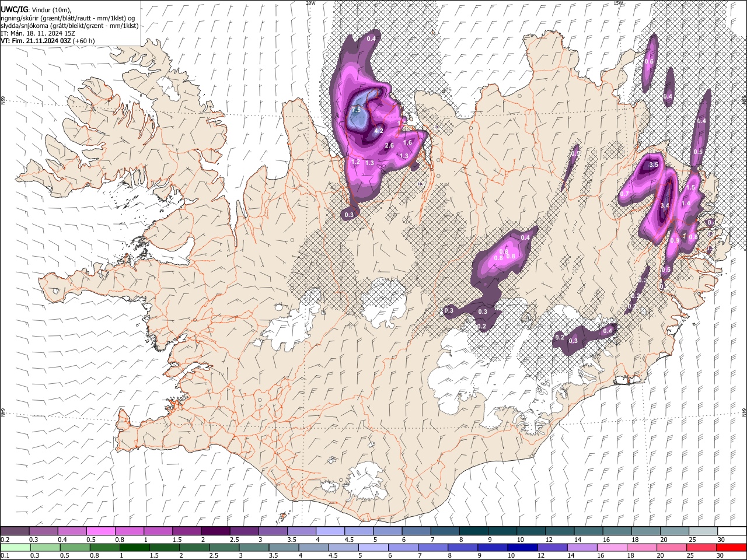Click the white Mýrdalsjökull glacier near the south coast
The height and width of the screenshot is (560, 747).
coord(366,481)
